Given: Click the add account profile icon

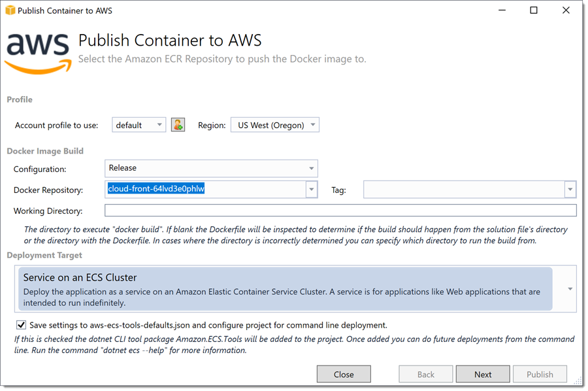Looking at the screenshot, I should click(178, 125).
